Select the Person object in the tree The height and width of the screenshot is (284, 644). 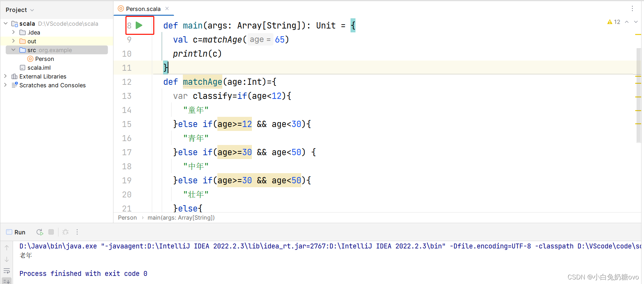pos(44,59)
